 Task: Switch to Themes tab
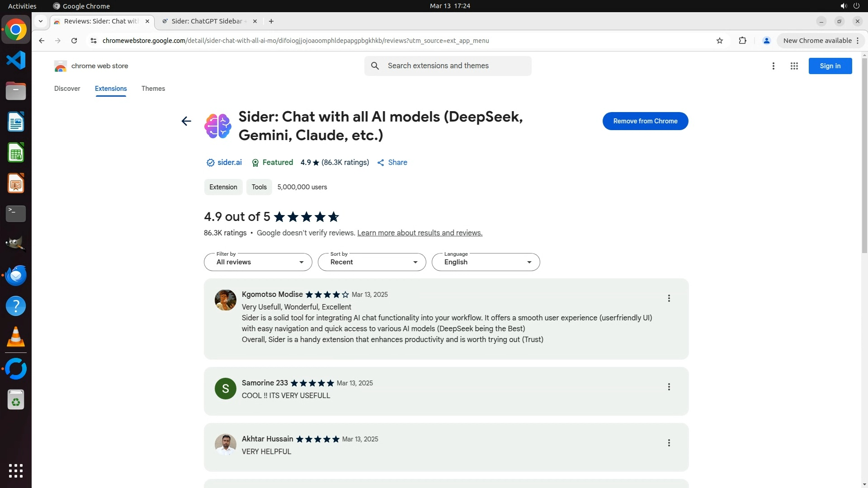(x=153, y=89)
